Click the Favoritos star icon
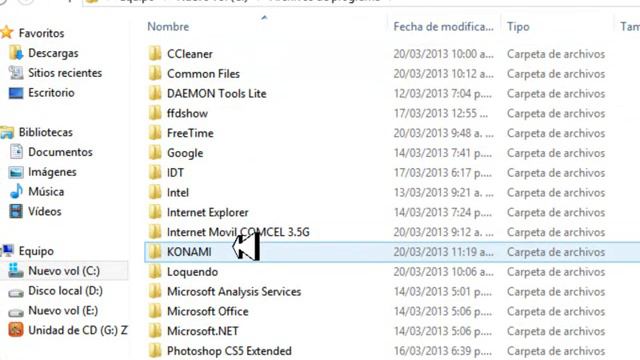The width and height of the screenshot is (640, 360). pyautogui.click(x=7, y=32)
